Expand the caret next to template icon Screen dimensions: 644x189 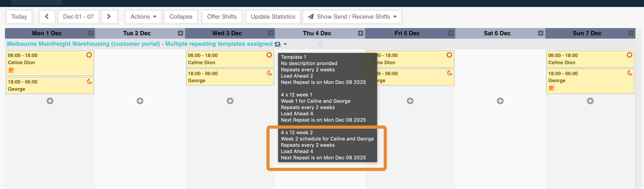(285, 44)
